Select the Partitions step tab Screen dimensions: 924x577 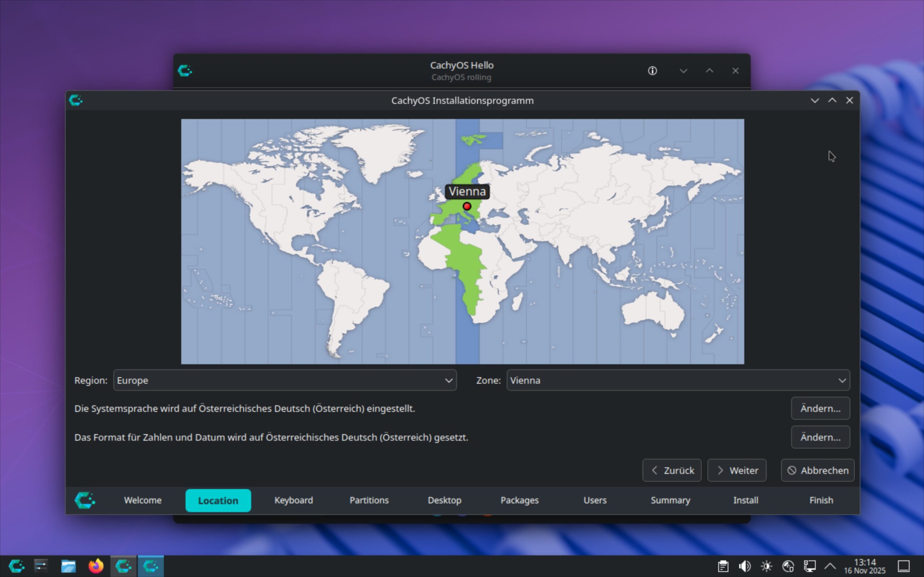pos(369,500)
